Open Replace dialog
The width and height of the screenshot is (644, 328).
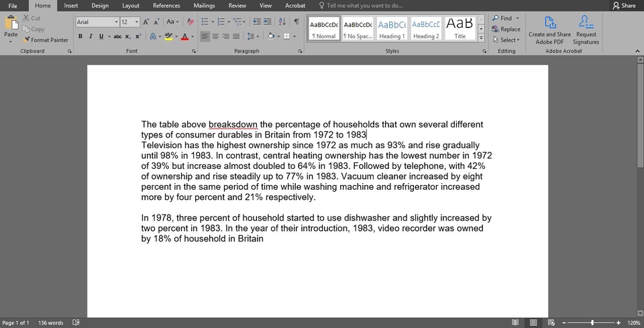[x=506, y=29]
